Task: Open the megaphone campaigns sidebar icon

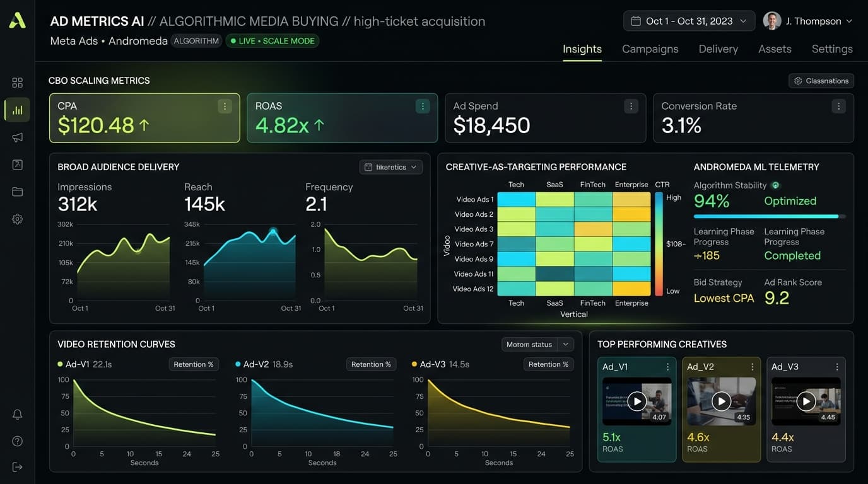Action: 18,137
